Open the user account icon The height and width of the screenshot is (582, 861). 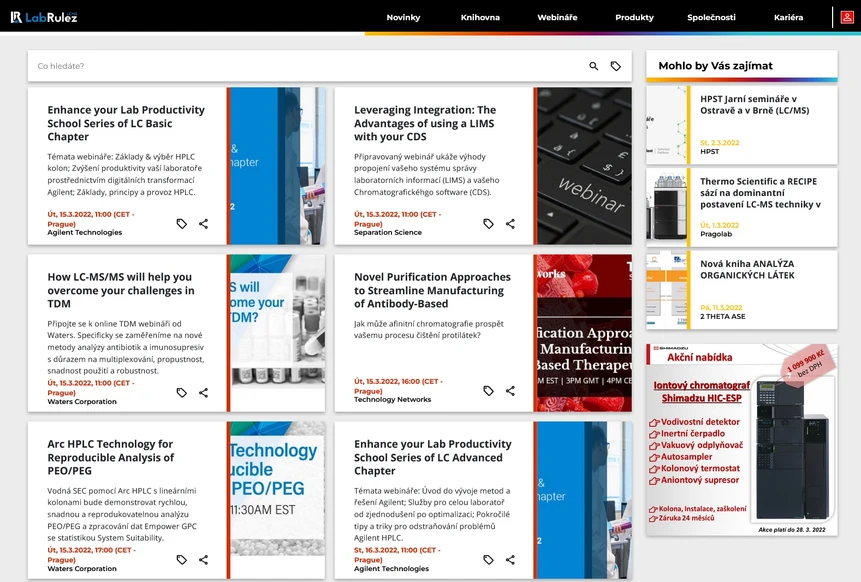coord(847,17)
